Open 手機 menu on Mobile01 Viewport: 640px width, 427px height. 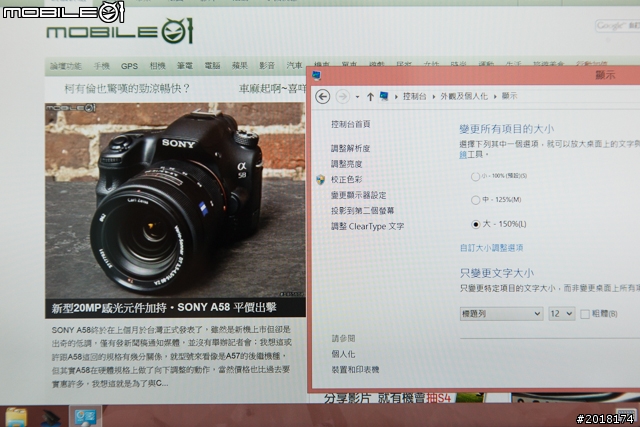(101, 66)
